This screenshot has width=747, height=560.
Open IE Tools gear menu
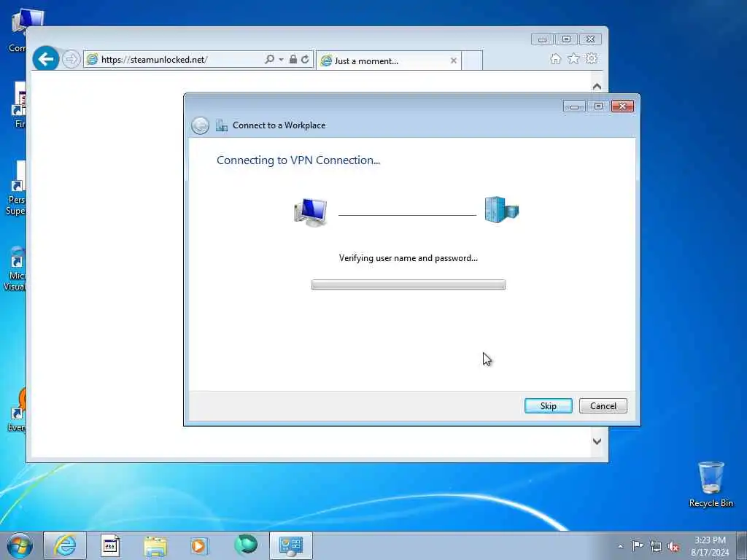point(592,58)
